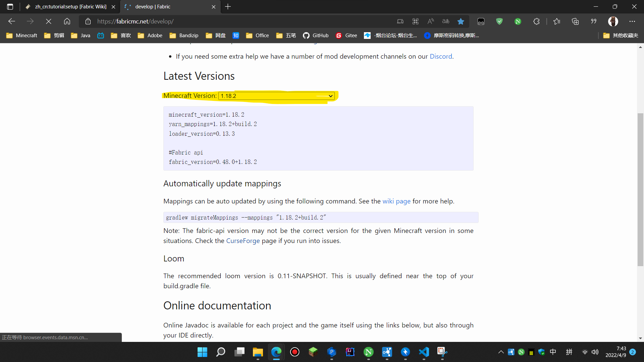Open the Favorites bar star list icon
Image resolution: width=644 pixels, height=362 pixels.
tap(557, 21)
